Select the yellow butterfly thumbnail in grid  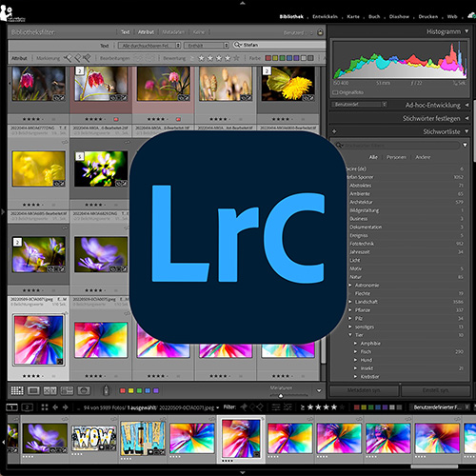coord(288,84)
